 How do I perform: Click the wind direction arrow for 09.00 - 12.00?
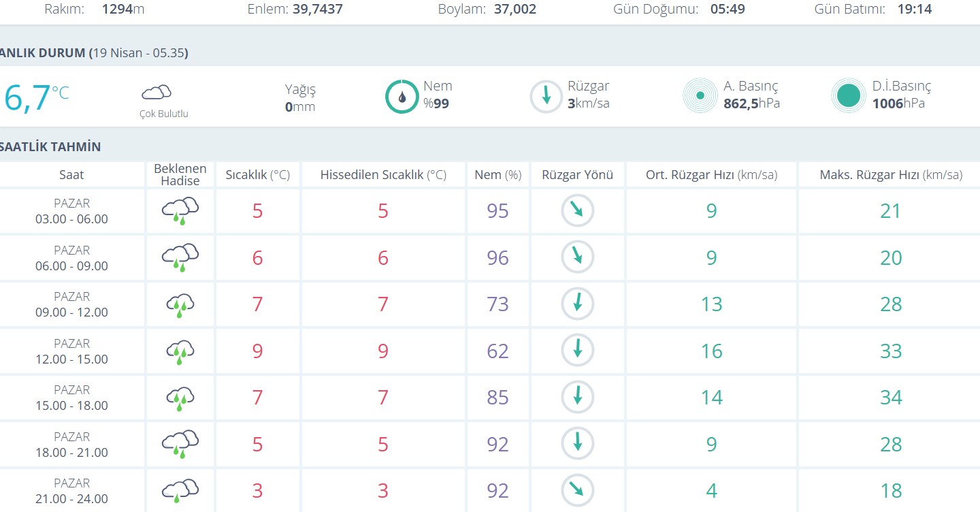577,304
